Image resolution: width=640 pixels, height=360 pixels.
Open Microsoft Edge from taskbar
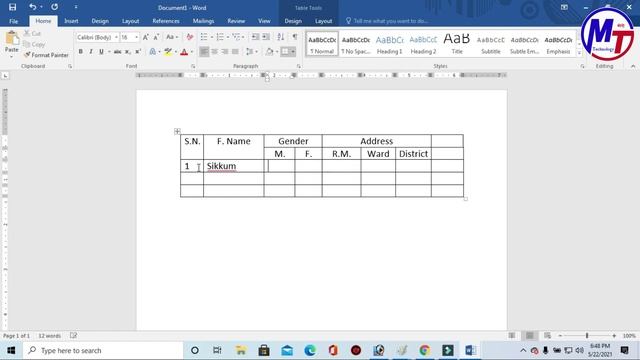[x=310, y=350]
